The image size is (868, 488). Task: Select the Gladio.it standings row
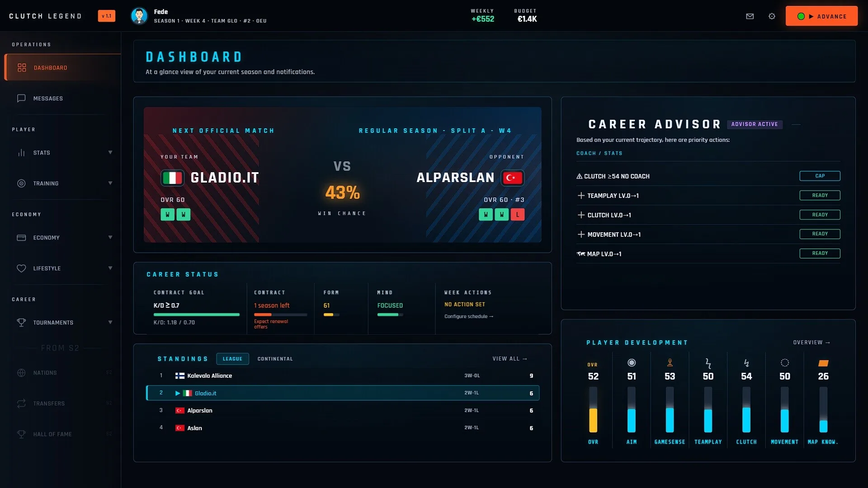click(x=343, y=393)
